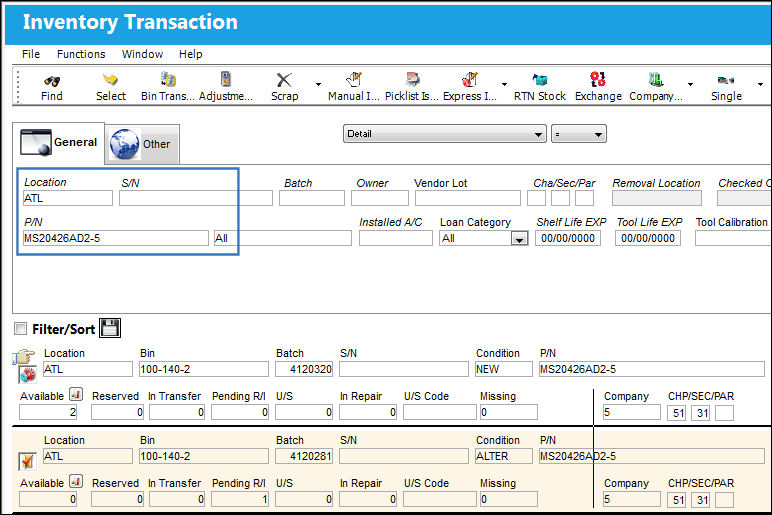Open the Functions menu
The image size is (772, 515).
point(81,54)
